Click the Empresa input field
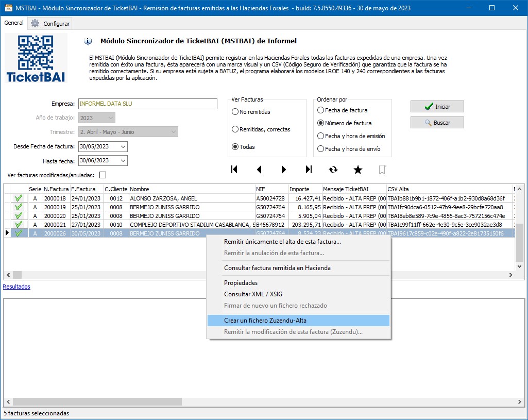This screenshot has width=528, height=420. coord(148,104)
